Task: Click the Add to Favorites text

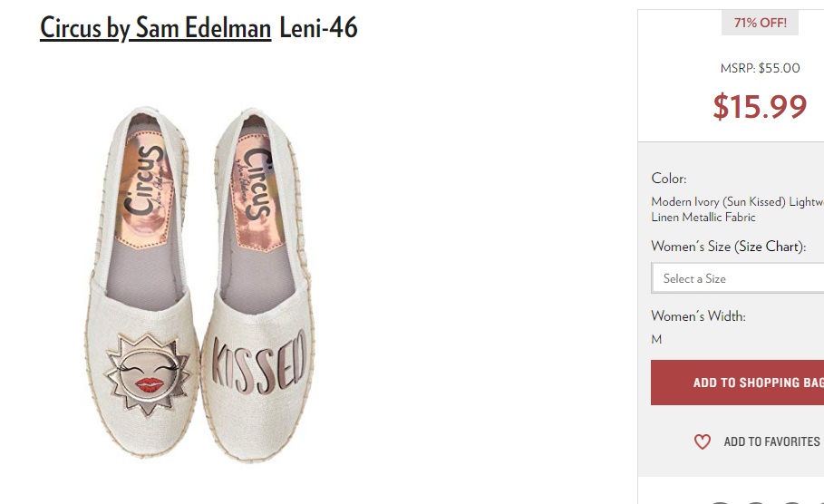Action: 771,441
